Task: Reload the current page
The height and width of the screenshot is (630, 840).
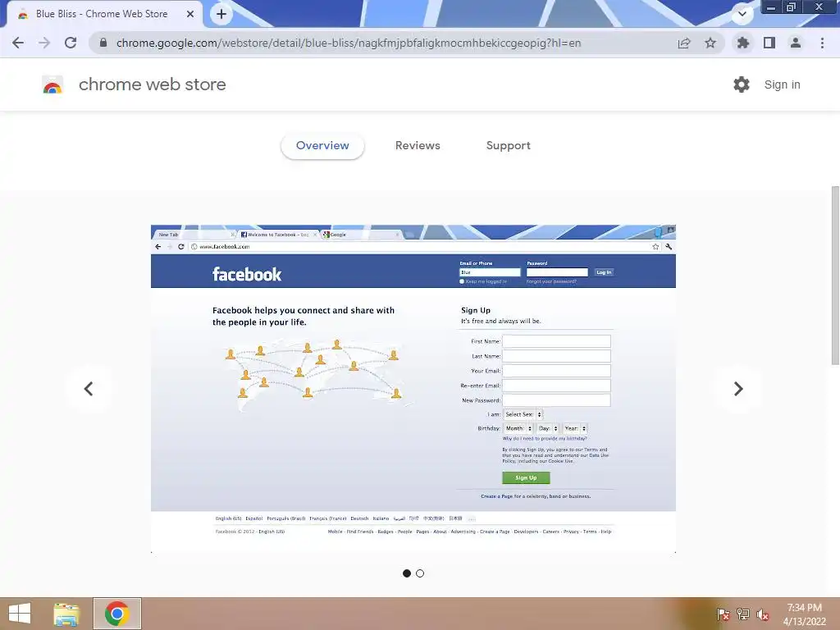Action: [x=71, y=43]
